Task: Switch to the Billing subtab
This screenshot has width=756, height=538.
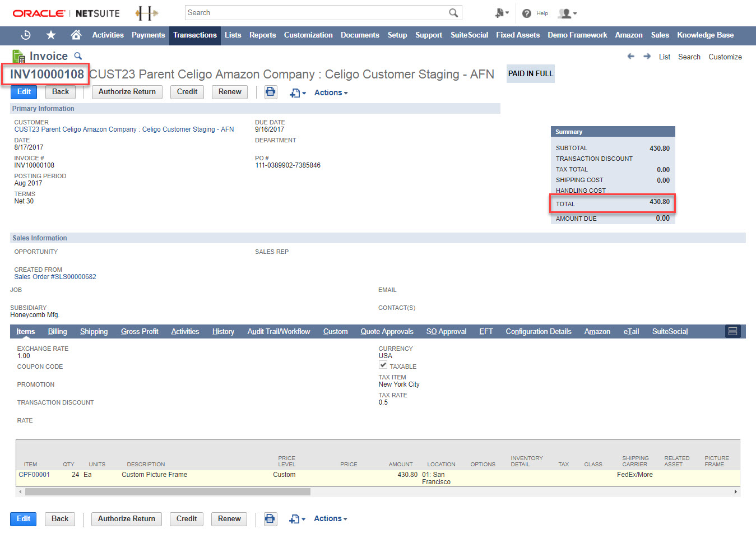Action: point(57,332)
